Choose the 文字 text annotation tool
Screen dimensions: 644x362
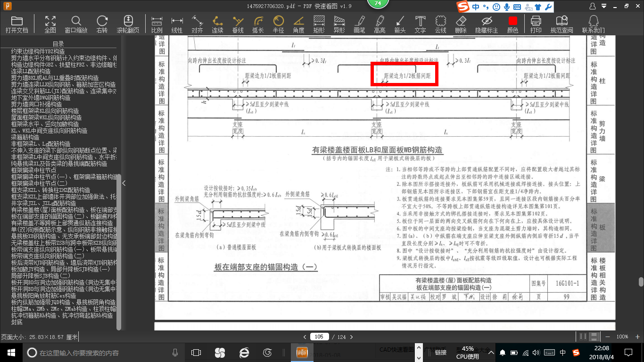coord(420,24)
